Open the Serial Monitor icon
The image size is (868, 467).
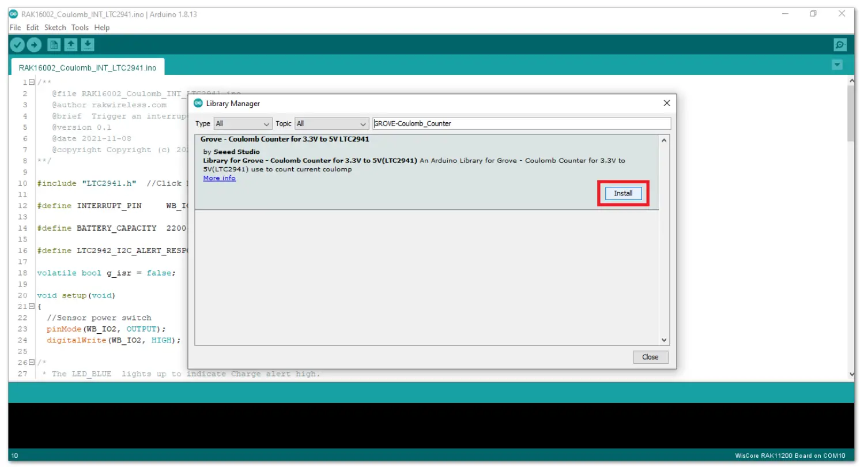840,44
